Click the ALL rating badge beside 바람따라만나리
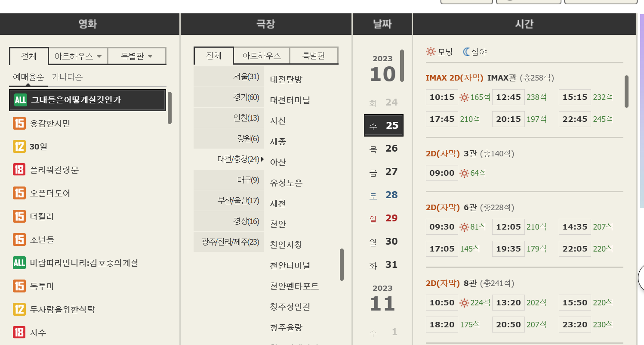This screenshot has width=644, height=345. click(x=19, y=263)
